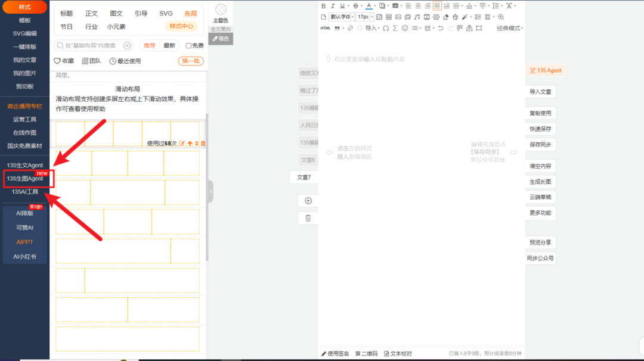Open the SVG style tab

click(166, 14)
